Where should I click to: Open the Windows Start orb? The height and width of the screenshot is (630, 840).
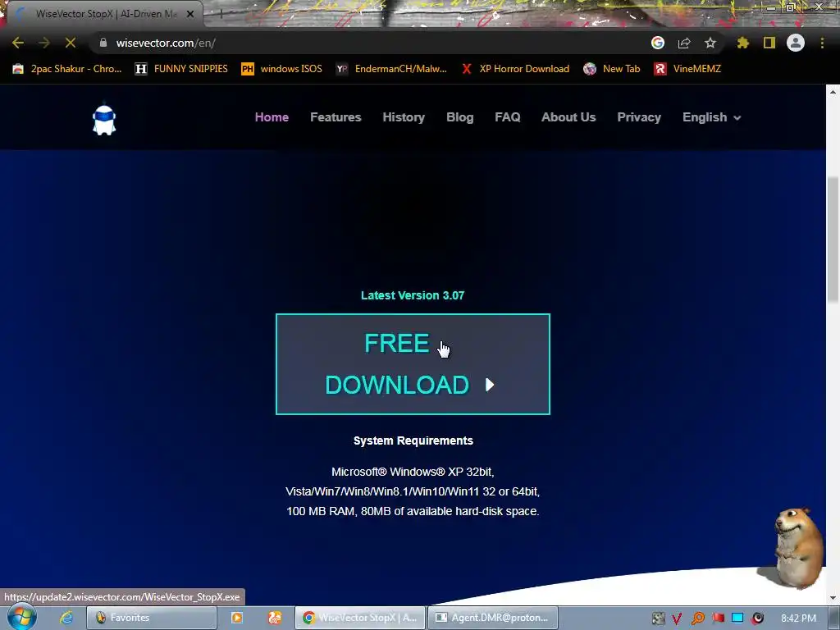pos(21,617)
